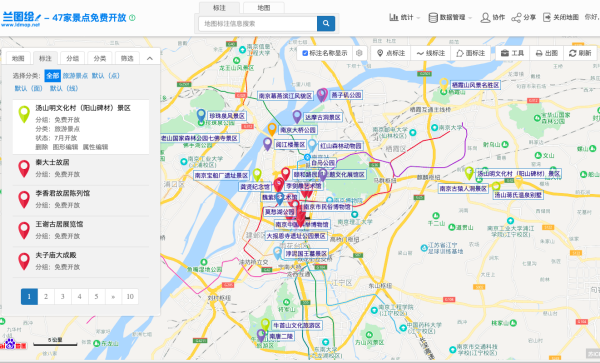Go to page 4 of list

pos(80,296)
